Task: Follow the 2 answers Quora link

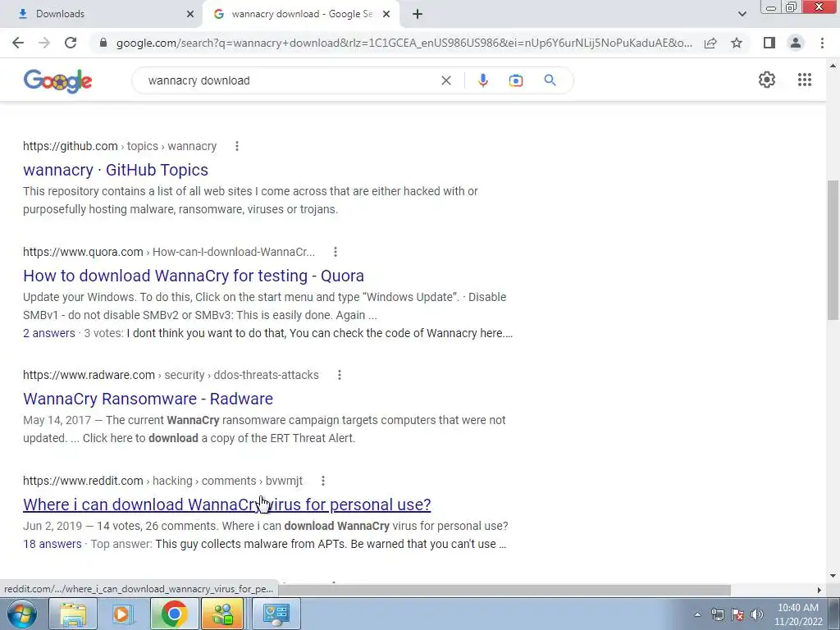Action: coord(48,333)
